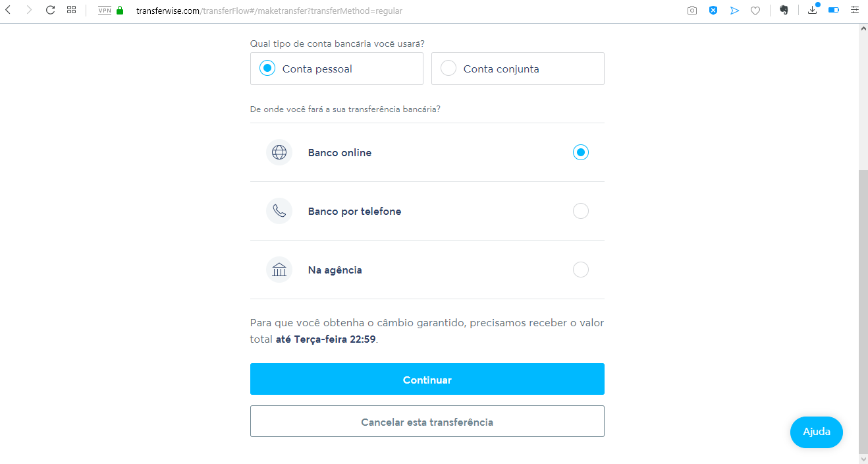
Task: Open the speed dial grid icon
Action: [71, 11]
